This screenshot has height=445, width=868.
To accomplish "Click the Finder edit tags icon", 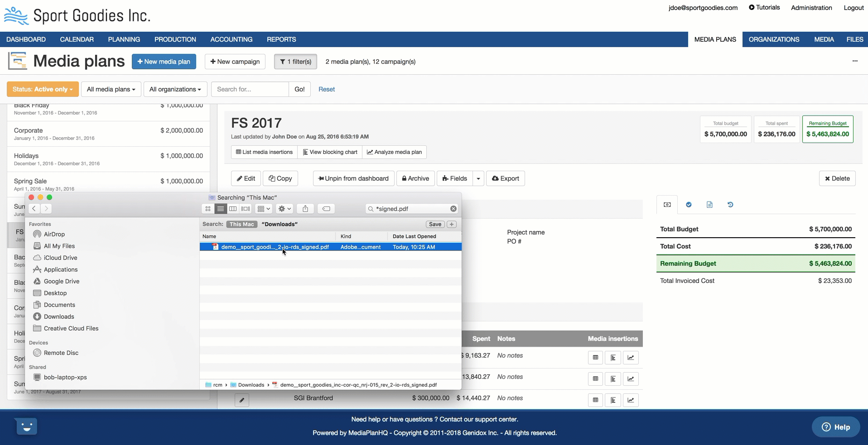I will [x=326, y=209].
